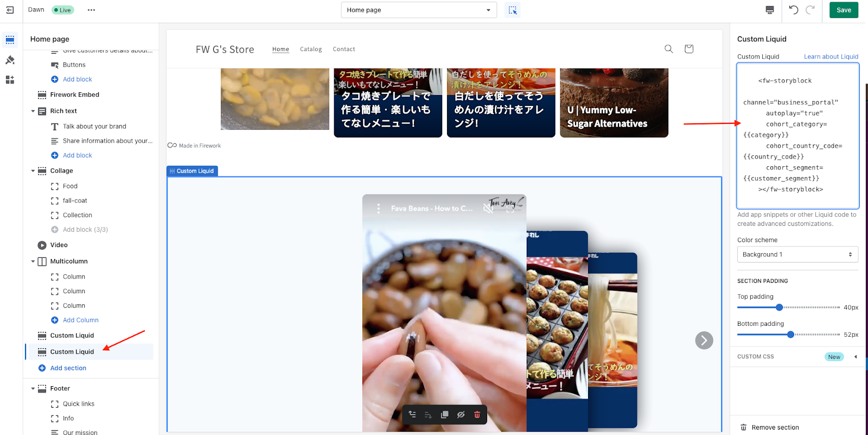Screen dimensions: 868x435
Task: Expand the Fava Beans video fullscreen
Action: pyautogui.click(x=510, y=209)
